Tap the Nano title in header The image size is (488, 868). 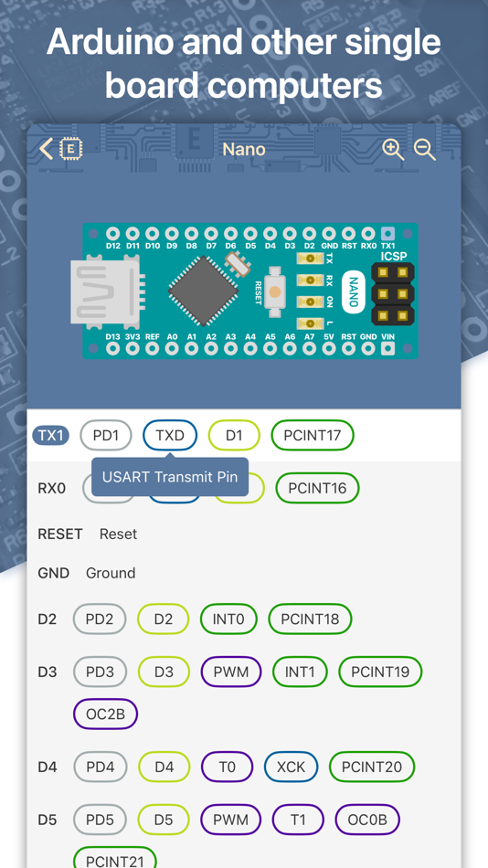[244, 149]
